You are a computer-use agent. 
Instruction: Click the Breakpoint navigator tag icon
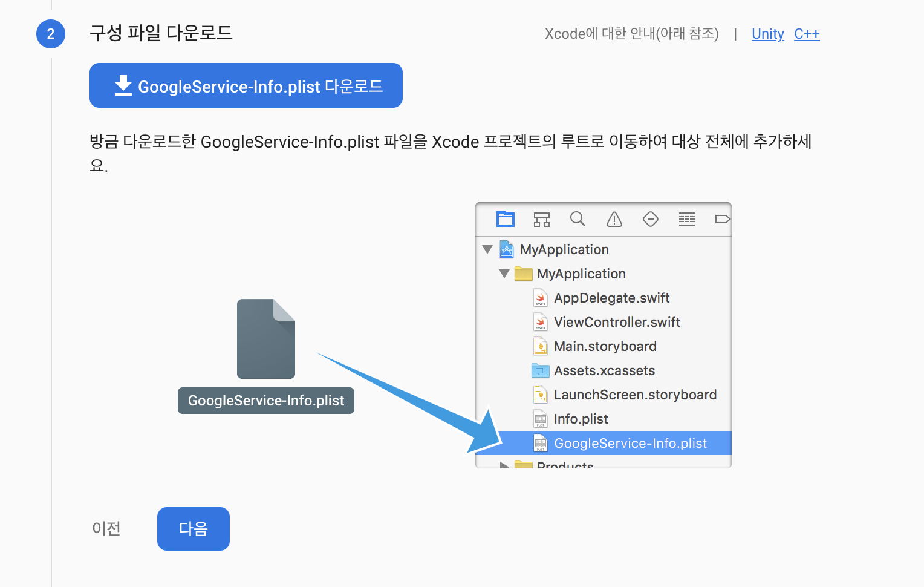coord(723,219)
